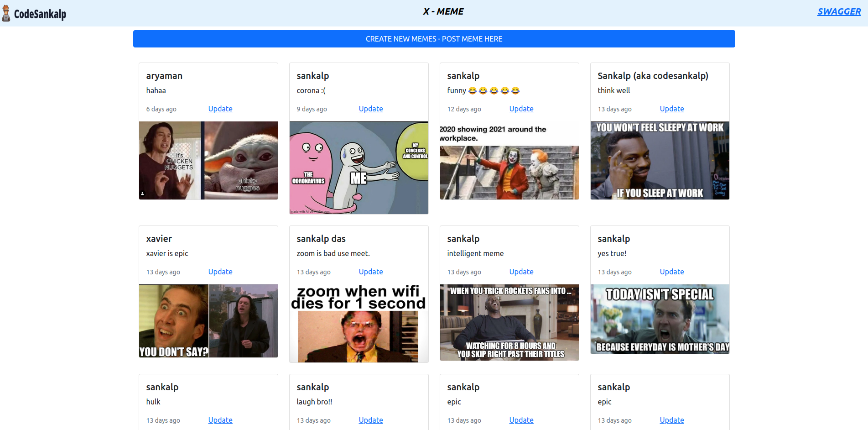Click Create New Memes - Post Meme Here button

[x=434, y=39]
